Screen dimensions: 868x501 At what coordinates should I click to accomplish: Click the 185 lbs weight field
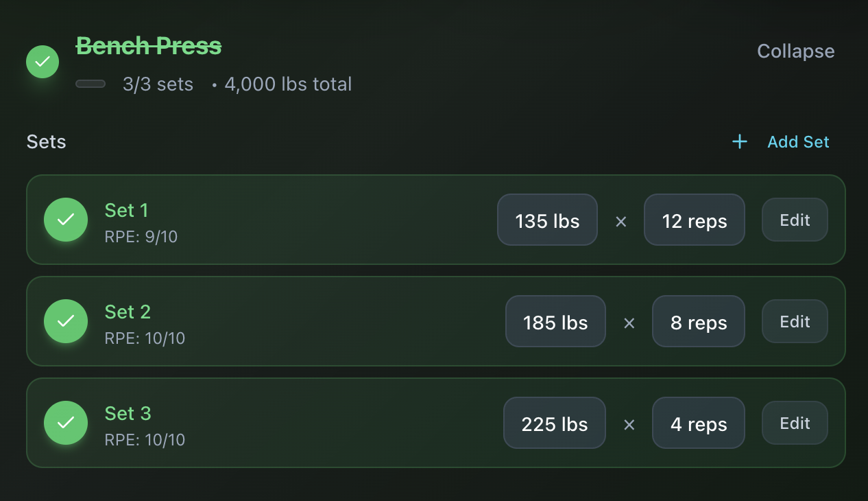click(x=555, y=321)
